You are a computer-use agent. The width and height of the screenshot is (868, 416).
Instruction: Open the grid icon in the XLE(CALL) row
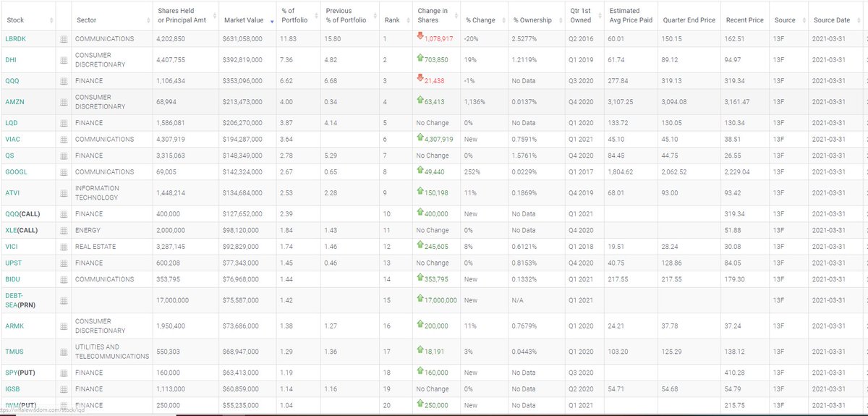click(63, 231)
